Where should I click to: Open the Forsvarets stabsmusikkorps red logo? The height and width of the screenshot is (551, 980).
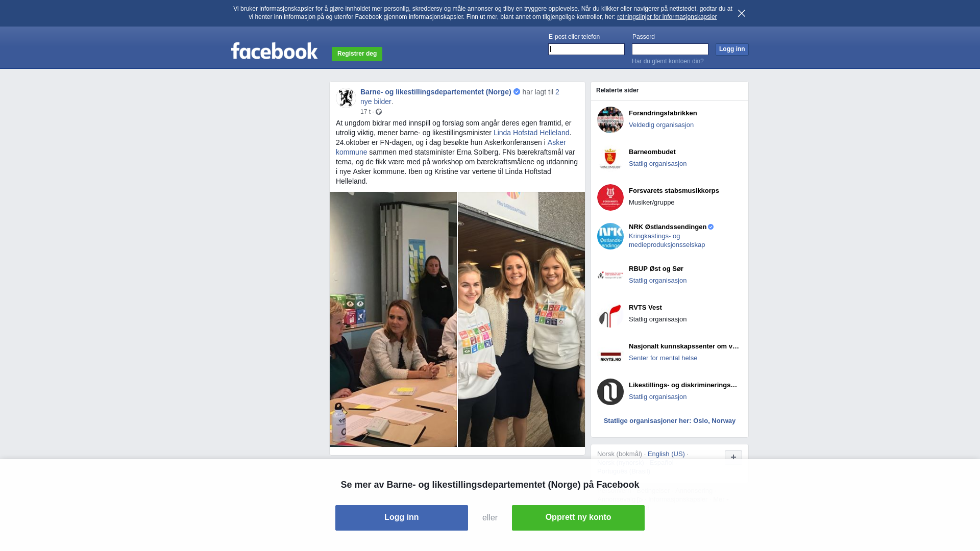[x=610, y=197]
